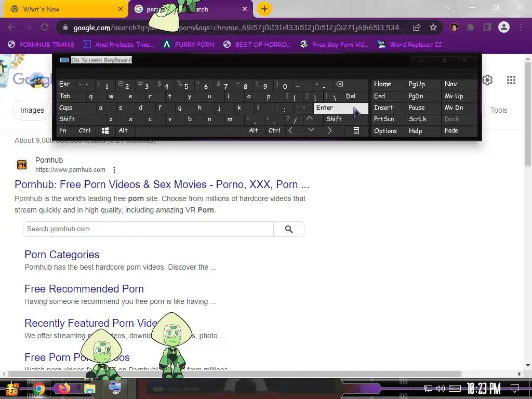Click the Help key on On-Screen Keyboard

point(423,130)
